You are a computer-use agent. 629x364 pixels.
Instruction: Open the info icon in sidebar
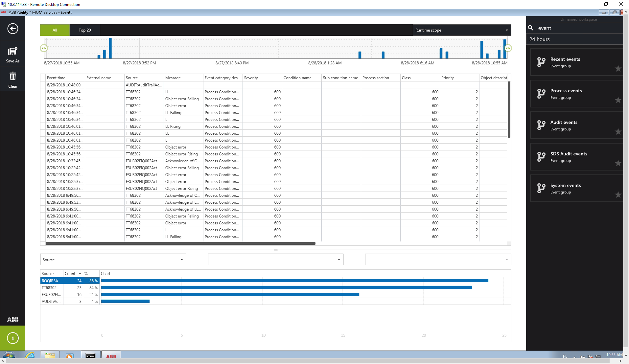point(13,338)
